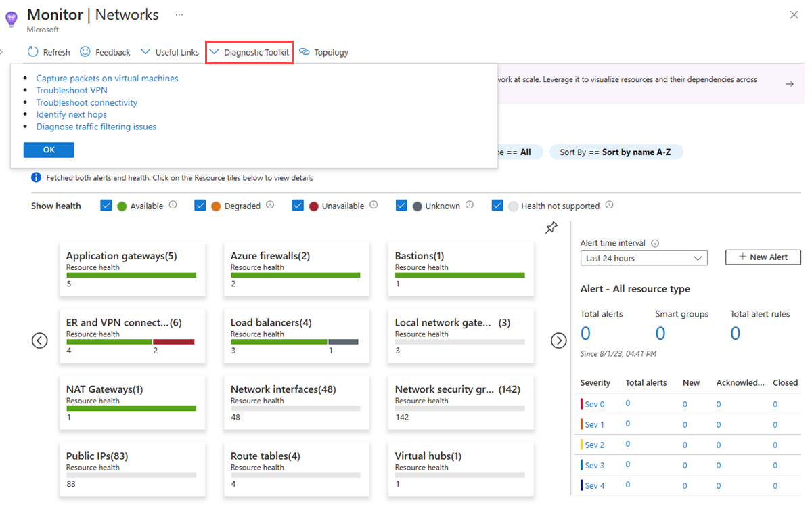Click the info icon beside Health not supported
The width and height of the screenshot is (812, 507).
[608, 205]
